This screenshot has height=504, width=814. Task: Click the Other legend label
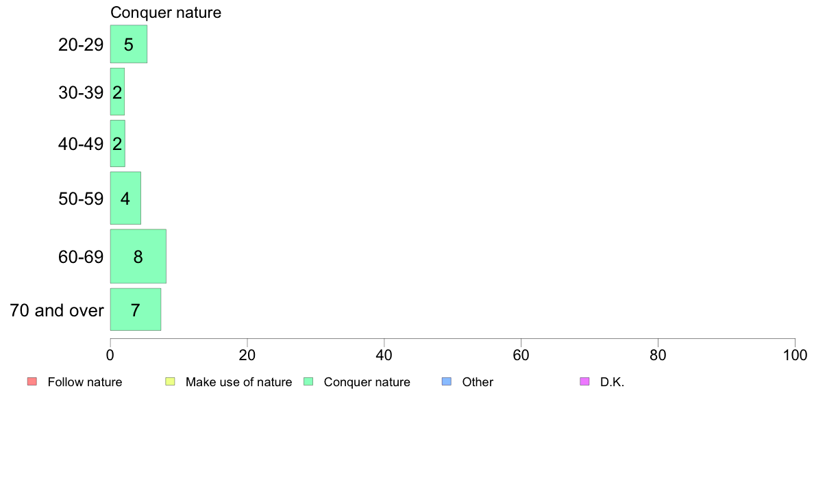478,382
